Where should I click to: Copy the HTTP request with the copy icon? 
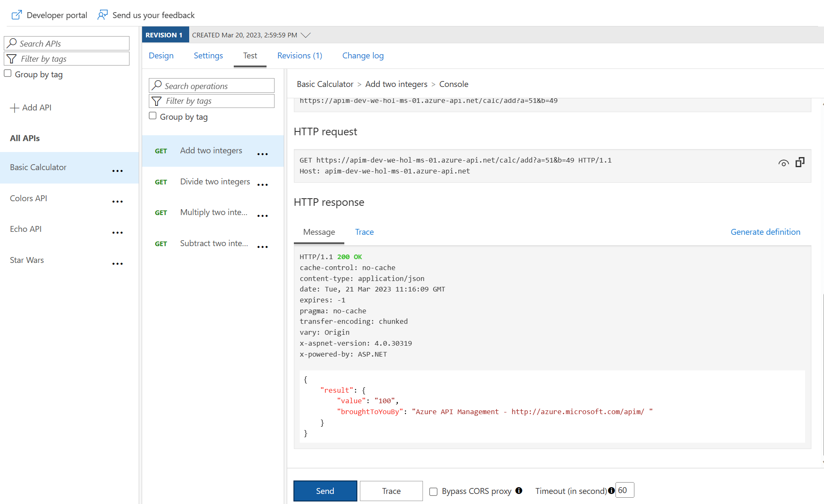point(800,162)
